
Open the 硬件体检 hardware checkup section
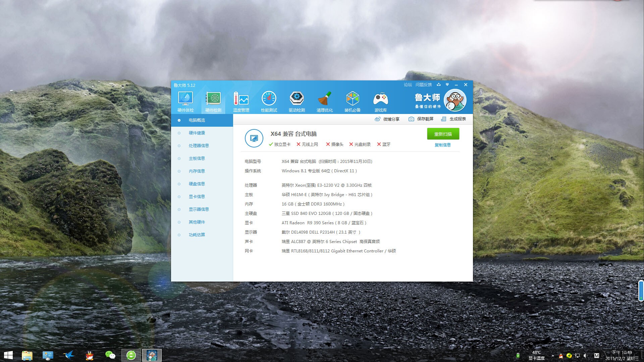click(185, 102)
